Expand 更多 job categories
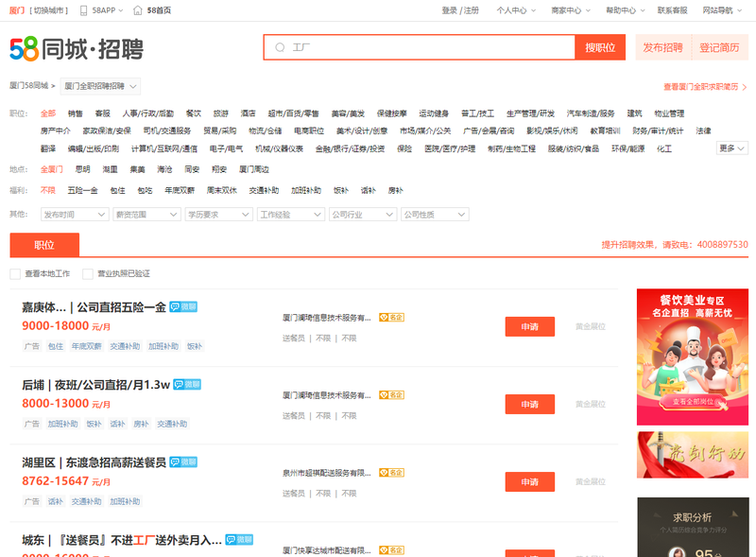The height and width of the screenshot is (557, 756). point(731,148)
